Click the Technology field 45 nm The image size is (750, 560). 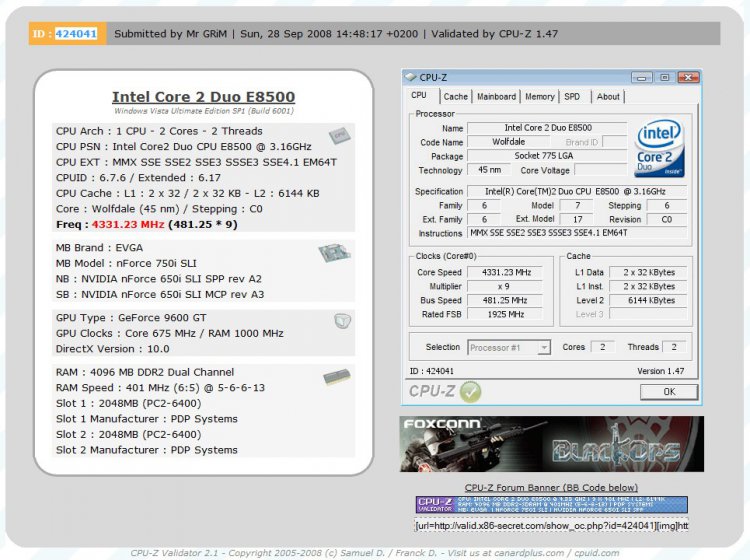point(489,170)
